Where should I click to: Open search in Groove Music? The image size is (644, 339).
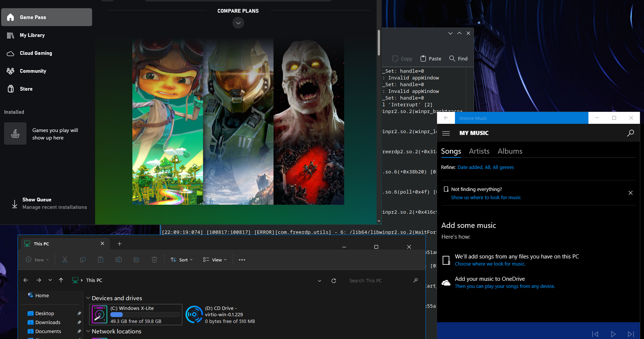[x=631, y=133]
